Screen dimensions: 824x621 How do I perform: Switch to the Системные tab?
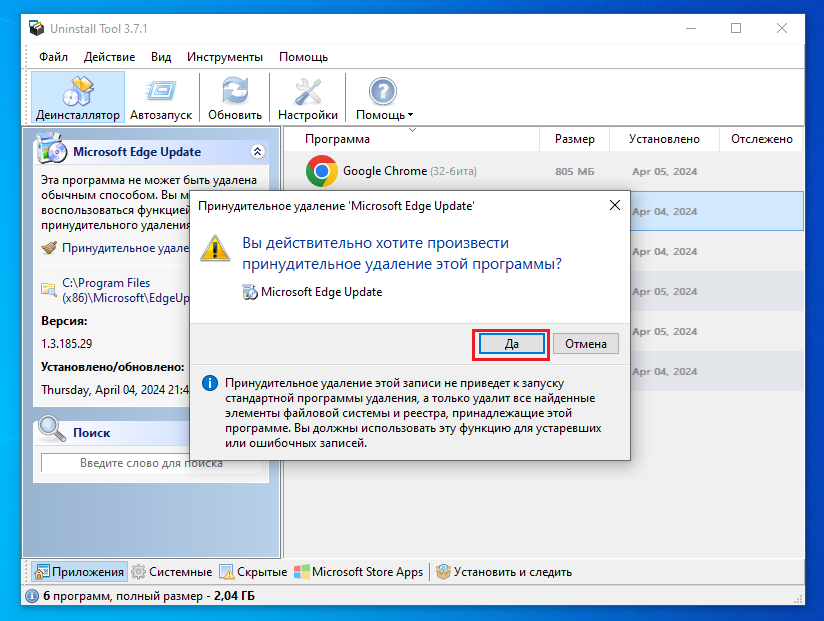tap(172, 572)
